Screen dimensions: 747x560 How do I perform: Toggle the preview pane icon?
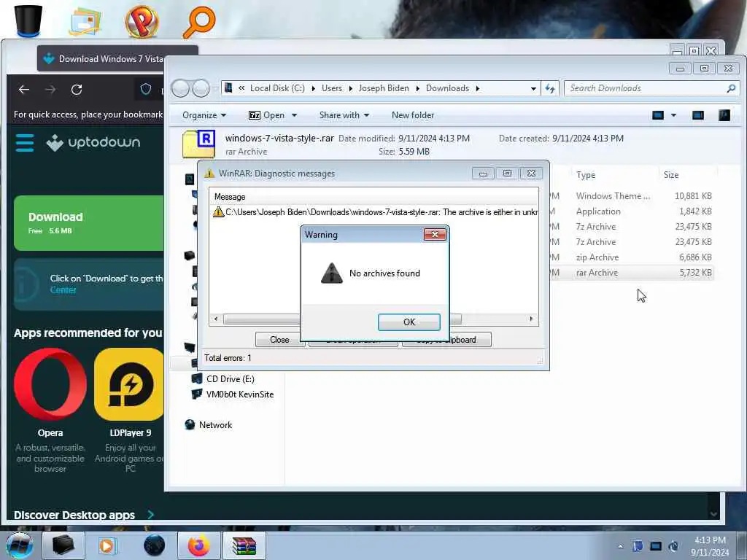[x=698, y=115]
